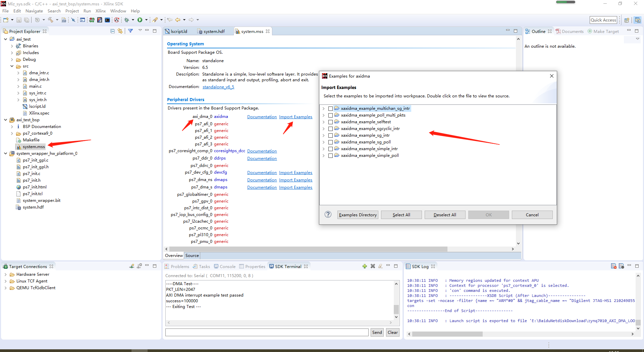Close the Examples for axidma dialog
The width and height of the screenshot is (644, 352).
click(552, 76)
